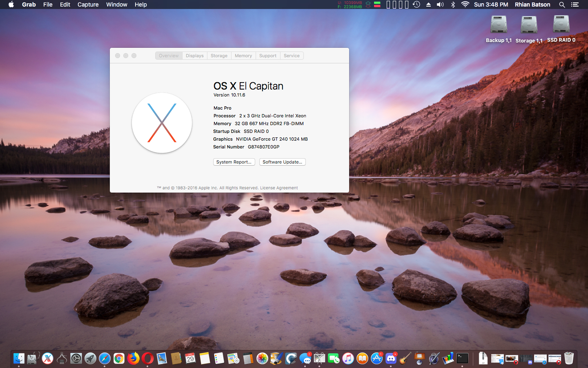Launch Launchpad rocket icon
588x368 pixels.
click(x=90, y=359)
